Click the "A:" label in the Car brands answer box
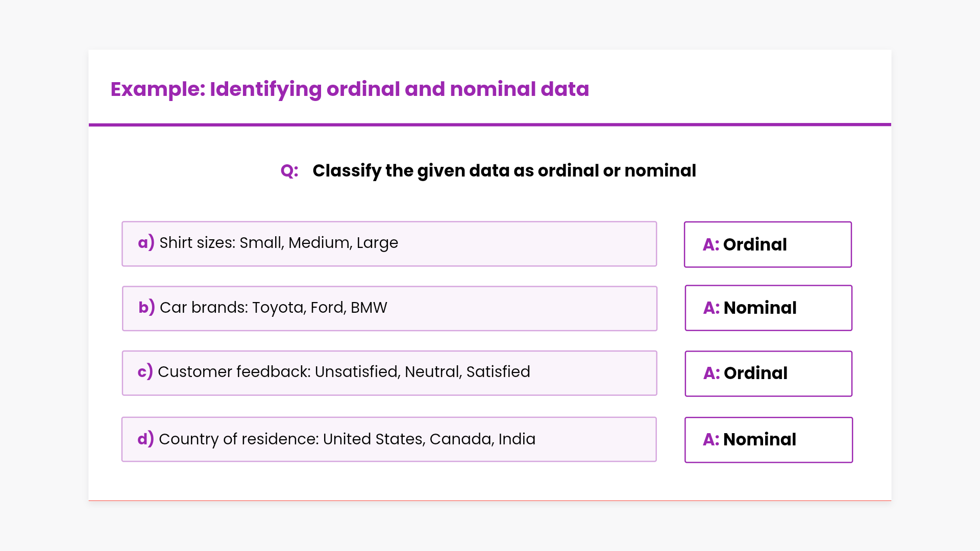Screen dimensions: 980x551 712,308
